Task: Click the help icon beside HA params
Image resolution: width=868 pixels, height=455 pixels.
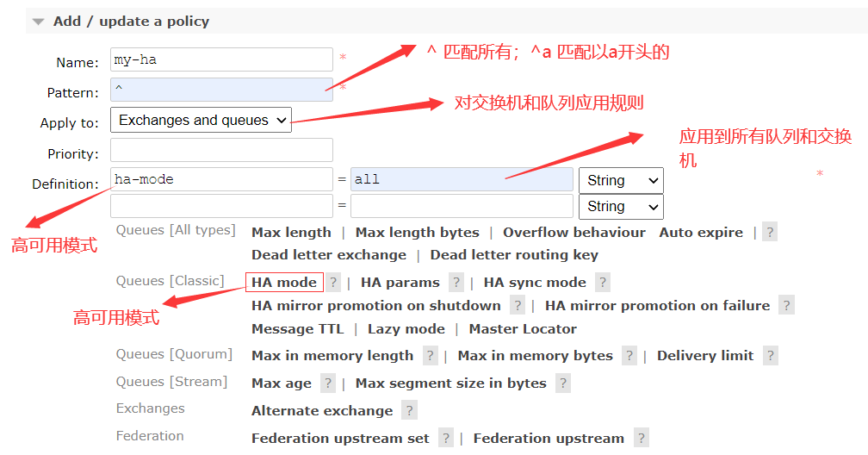Action: point(456,283)
